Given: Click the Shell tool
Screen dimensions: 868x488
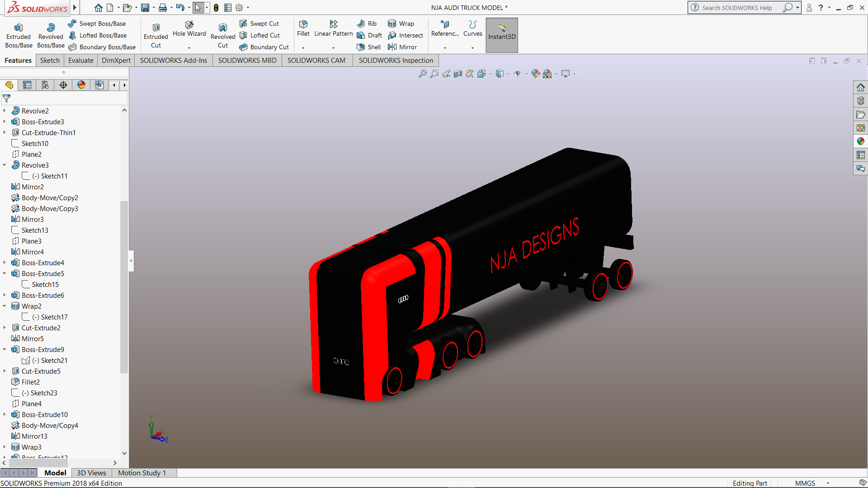Looking at the screenshot, I should point(368,47).
